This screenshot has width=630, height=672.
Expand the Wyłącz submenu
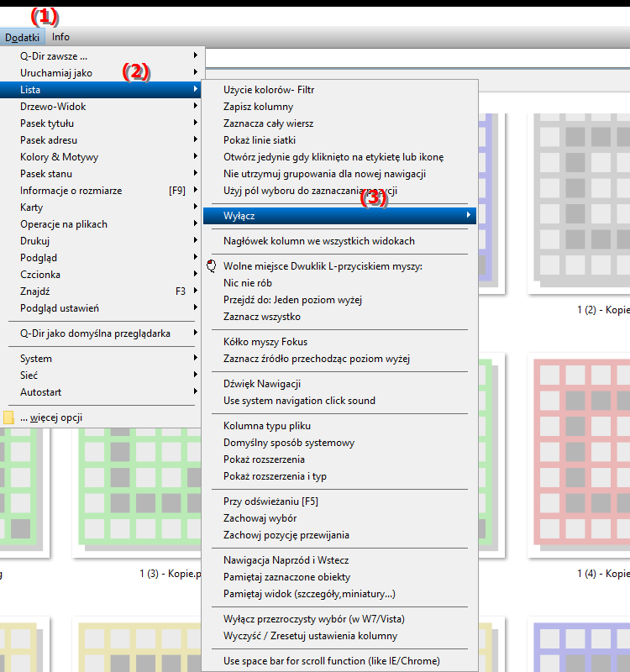click(340, 216)
